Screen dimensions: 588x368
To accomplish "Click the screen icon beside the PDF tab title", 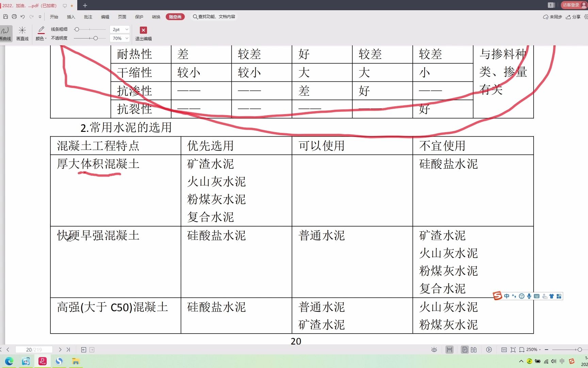I will 65,6.
